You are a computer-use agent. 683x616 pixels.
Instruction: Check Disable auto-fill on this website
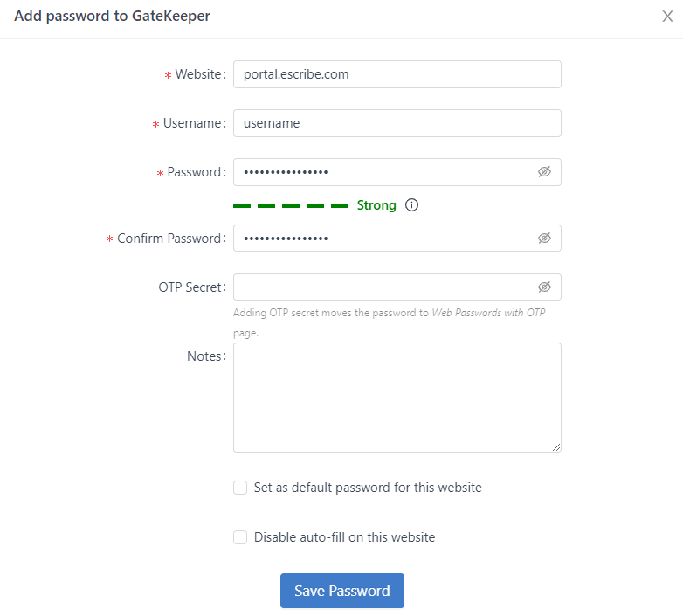pyautogui.click(x=240, y=537)
